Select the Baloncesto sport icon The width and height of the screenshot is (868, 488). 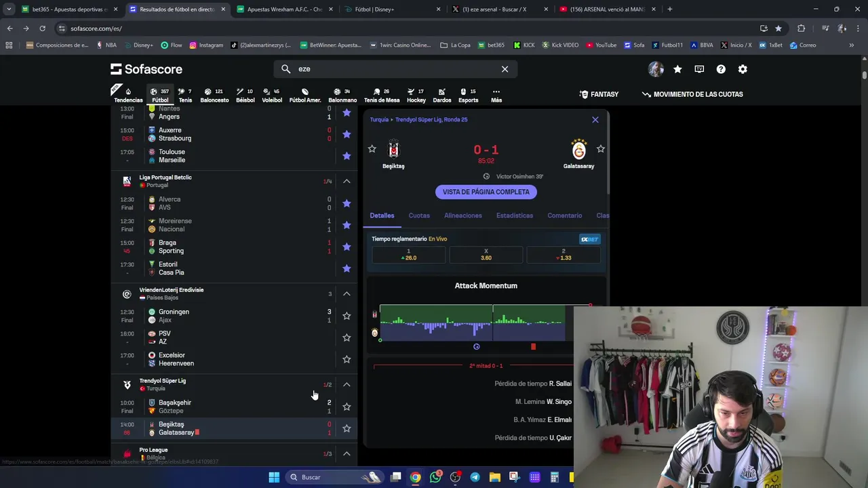click(x=214, y=95)
